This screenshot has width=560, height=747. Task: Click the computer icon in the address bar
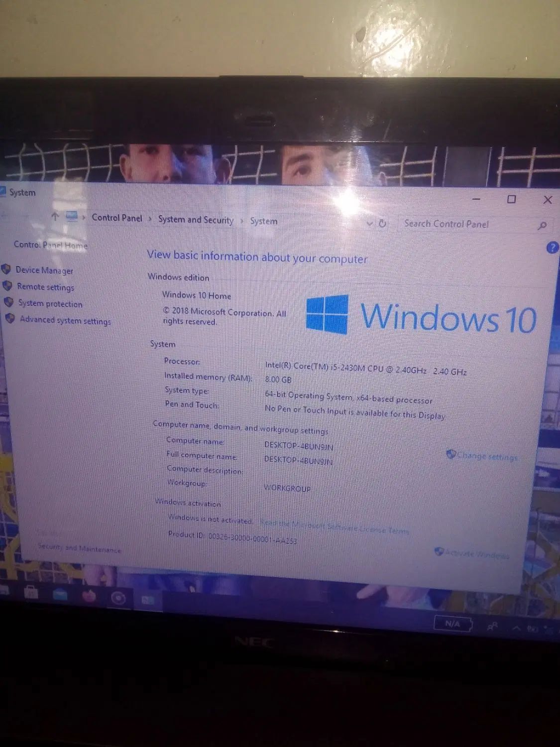tap(72, 217)
